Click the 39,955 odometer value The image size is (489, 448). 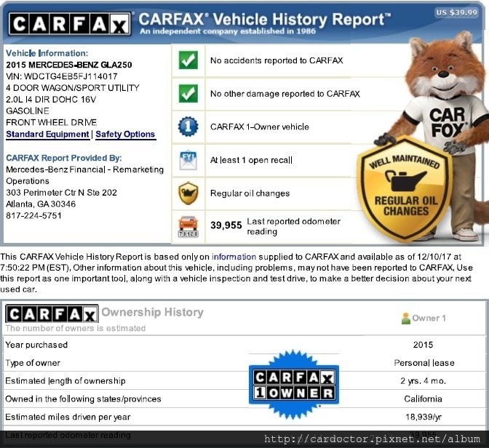226,225
